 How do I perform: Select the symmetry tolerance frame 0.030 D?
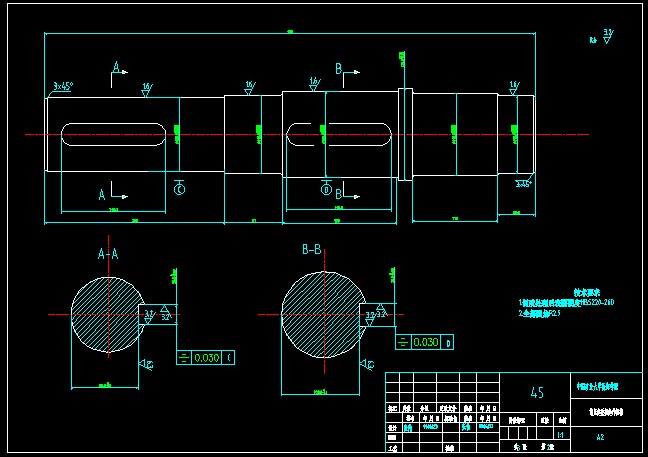[x=425, y=343]
